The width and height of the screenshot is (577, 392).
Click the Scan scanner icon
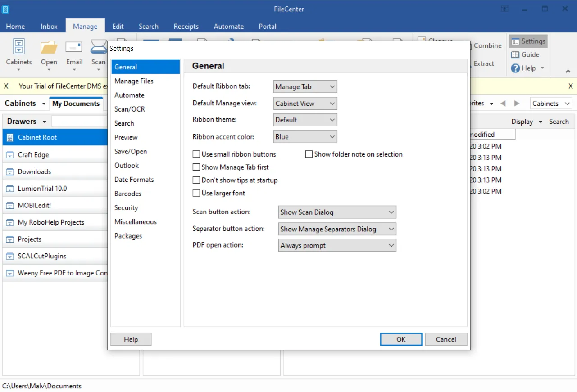99,47
